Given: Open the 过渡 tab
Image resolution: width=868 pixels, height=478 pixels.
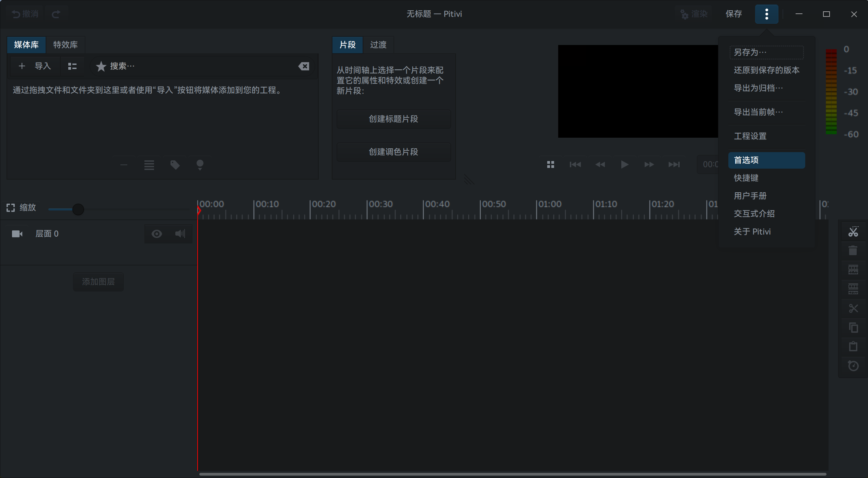Looking at the screenshot, I should [378, 45].
